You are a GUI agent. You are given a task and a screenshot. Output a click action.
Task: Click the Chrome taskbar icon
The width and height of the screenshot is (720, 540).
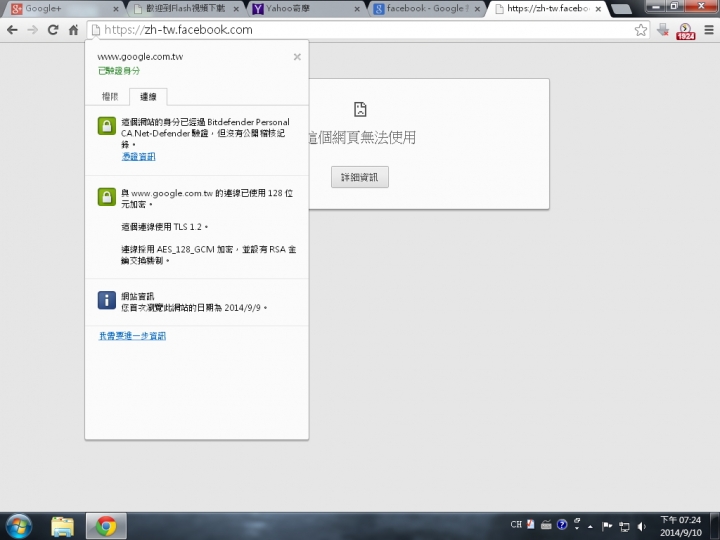point(106,526)
